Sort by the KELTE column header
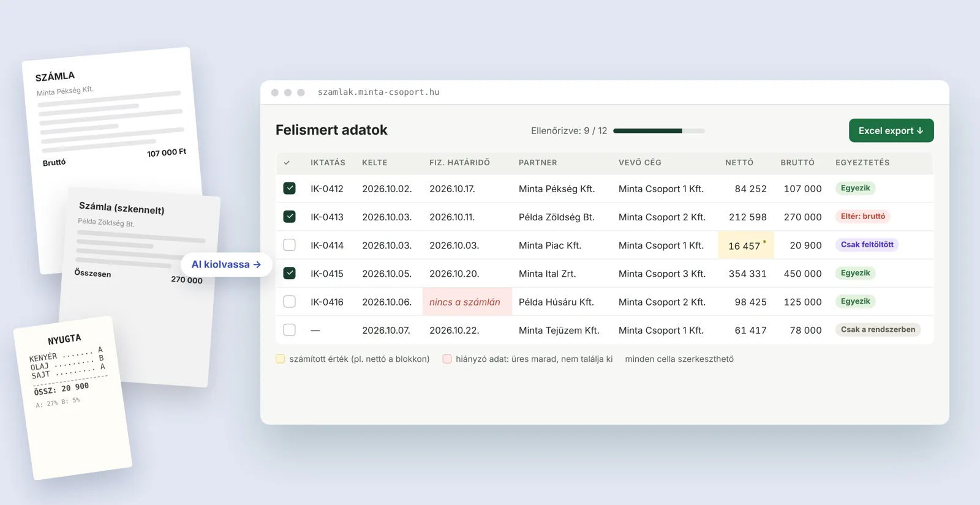Image resolution: width=980 pixels, height=505 pixels. pyautogui.click(x=374, y=163)
